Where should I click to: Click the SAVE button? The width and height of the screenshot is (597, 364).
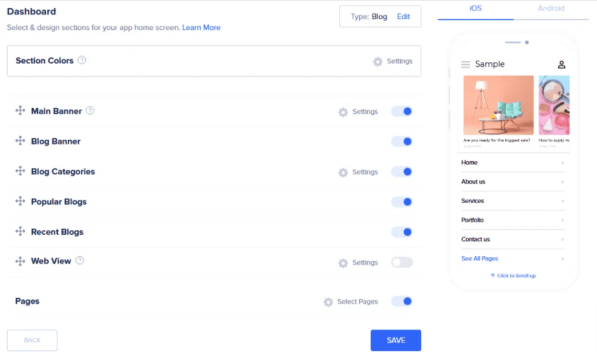point(395,340)
